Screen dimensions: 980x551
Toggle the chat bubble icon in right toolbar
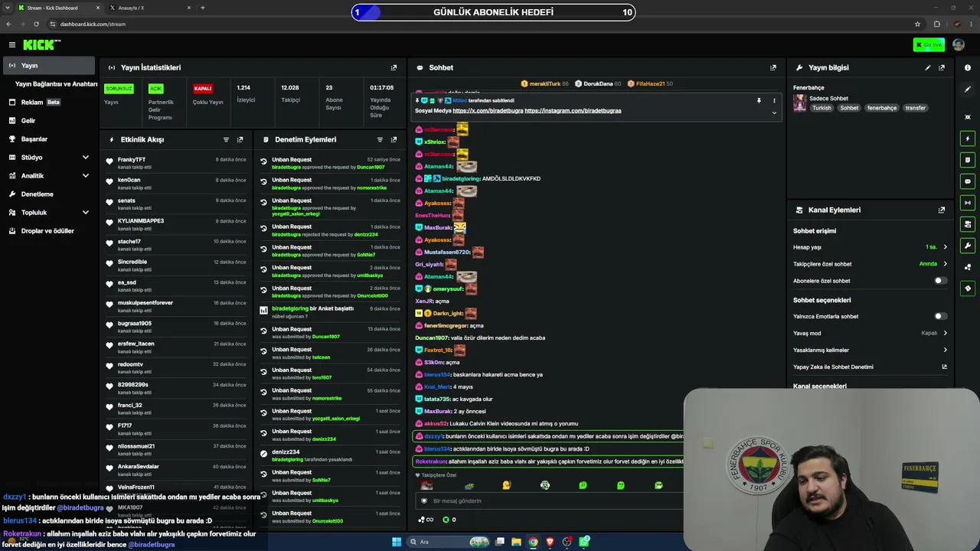pyautogui.click(x=968, y=181)
